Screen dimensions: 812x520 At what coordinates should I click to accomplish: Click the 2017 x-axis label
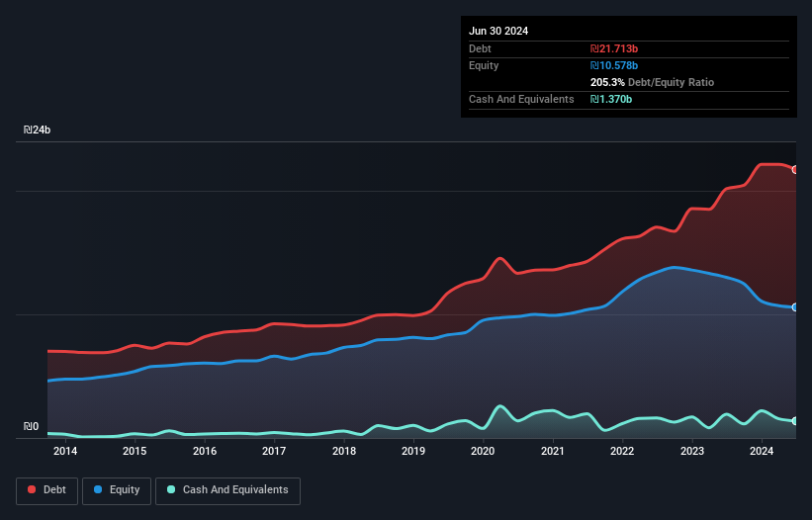click(x=274, y=451)
